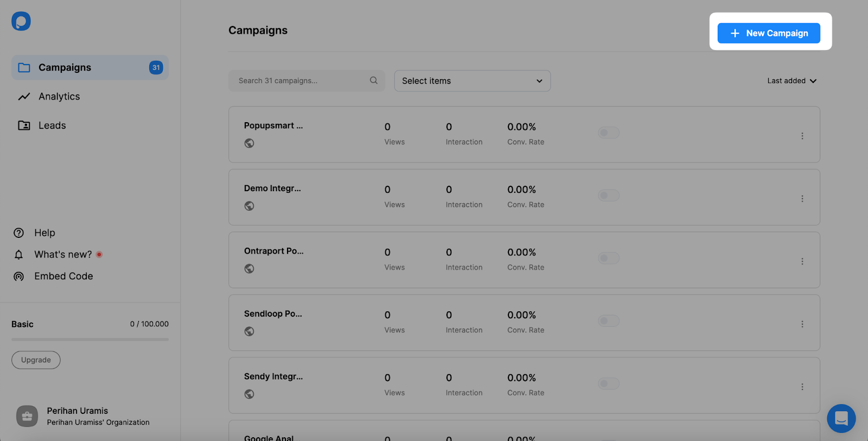Open three-dot menu for Popupsmart campaign
The image size is (868, 441).
pyautogui.click(x=802, y=136)
